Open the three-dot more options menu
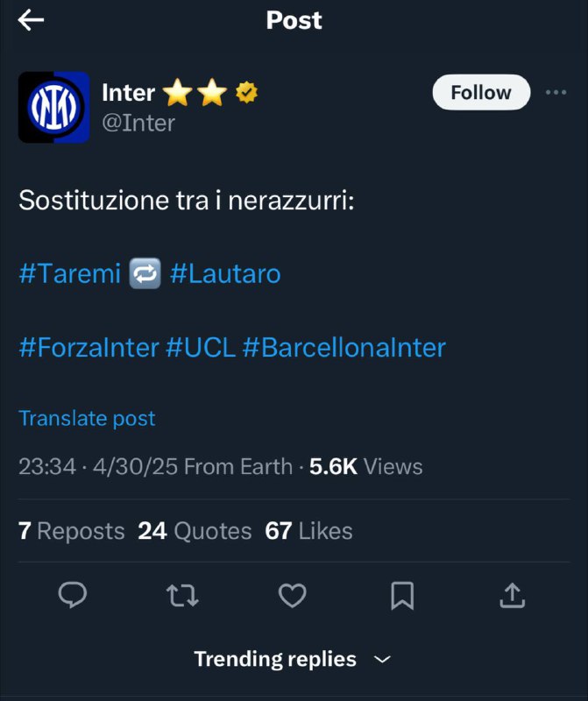Image resolution: width=588 pixels, height=701 pixels. pos(556,92)
